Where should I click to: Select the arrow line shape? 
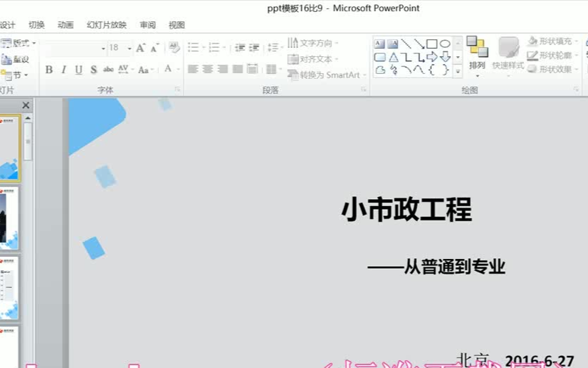[419, 44]
